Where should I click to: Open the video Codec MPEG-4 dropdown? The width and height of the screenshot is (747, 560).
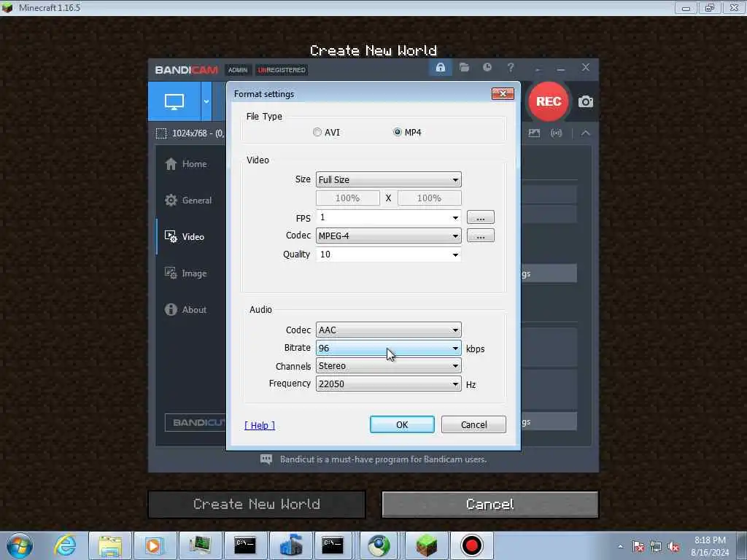(388, 236)
